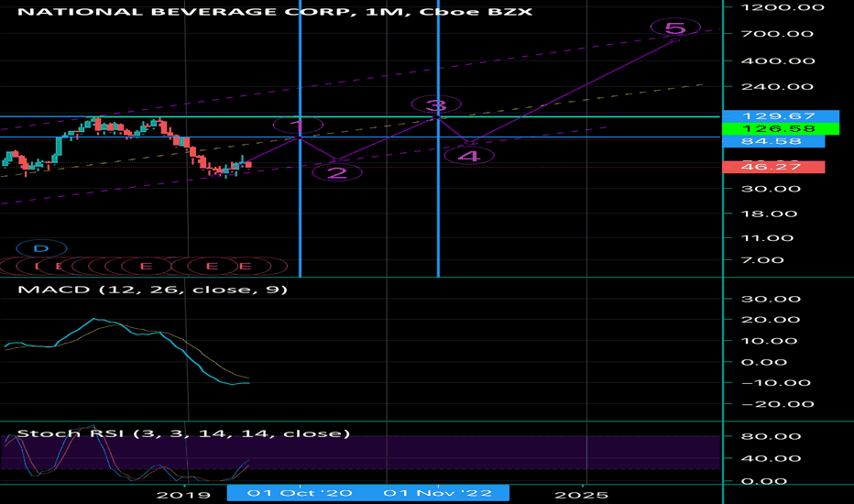Click the 240.00 price axis value
This screenshot has width=854, height=504.
pos(777,87)
